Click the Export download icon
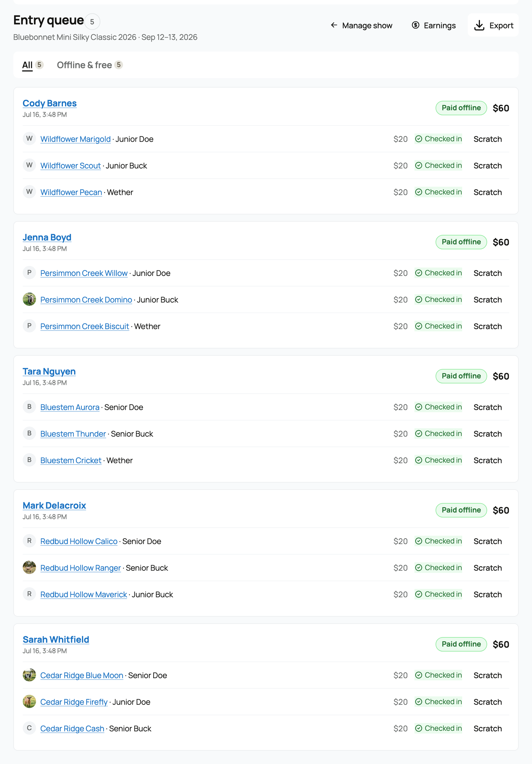Viewport: 532px width, 764px height. tap(479, 25)
